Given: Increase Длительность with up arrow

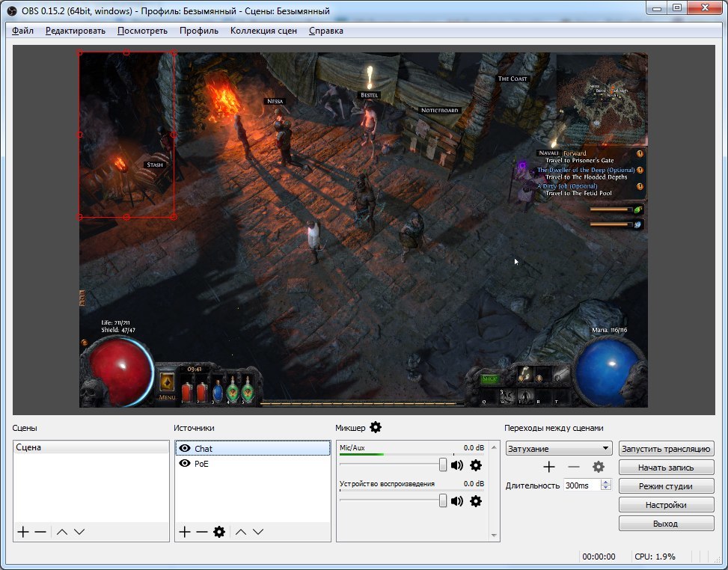Looking at the screenshot, I should (x=605, y=482).
